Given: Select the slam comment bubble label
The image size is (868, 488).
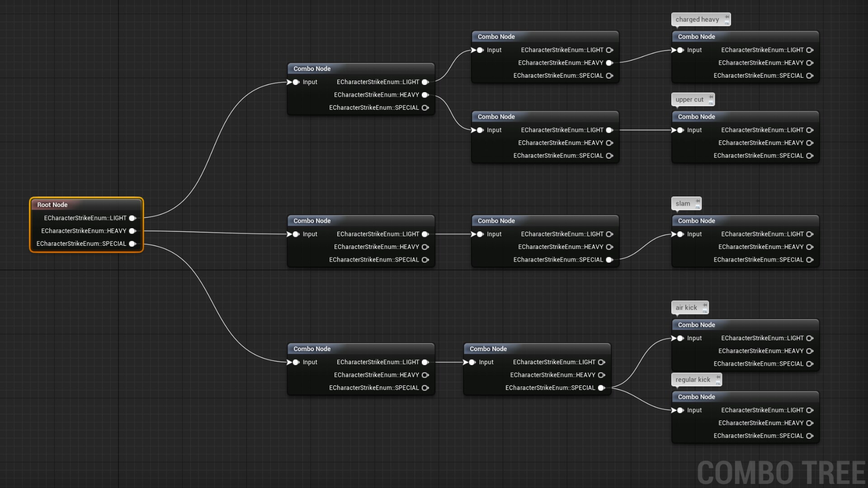Looking at the screenshot, I should 683,203.
